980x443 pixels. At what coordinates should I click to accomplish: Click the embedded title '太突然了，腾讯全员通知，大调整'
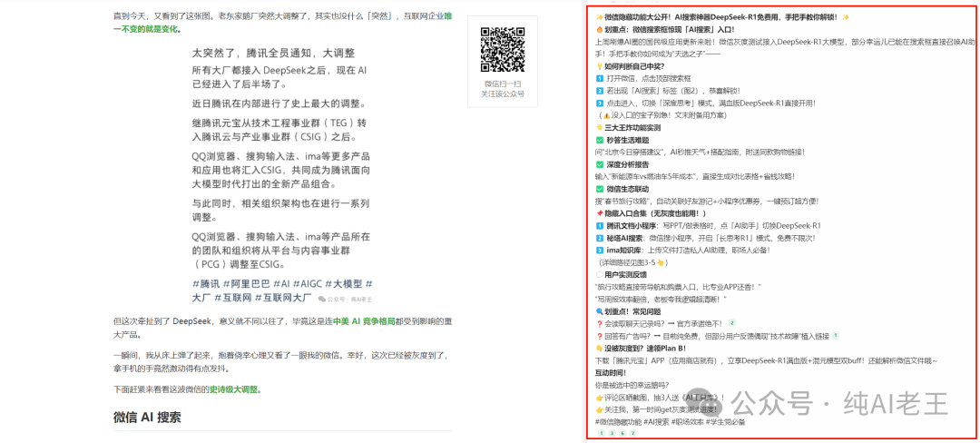coord(273,53)
